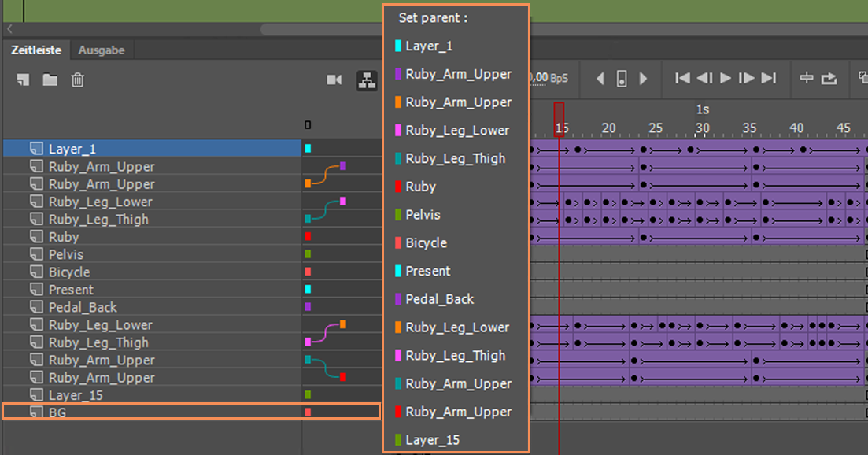Image resolution: width=868 pixels, height=455 pixels.
Task: Play the animation
Action: click(x=726, y=78)
